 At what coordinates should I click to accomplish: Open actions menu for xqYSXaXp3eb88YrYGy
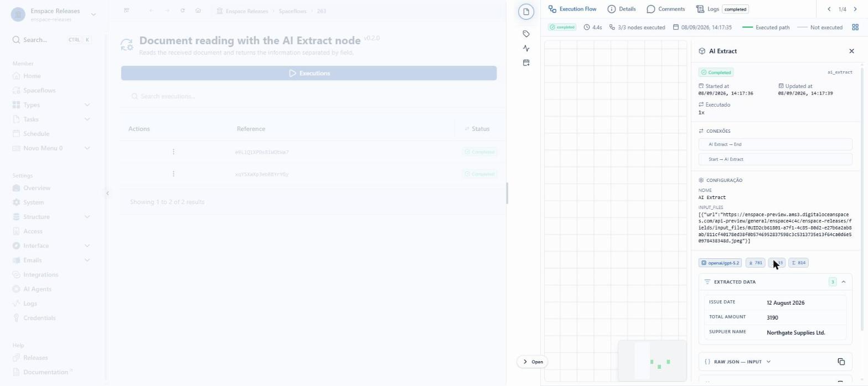(173, 174)
